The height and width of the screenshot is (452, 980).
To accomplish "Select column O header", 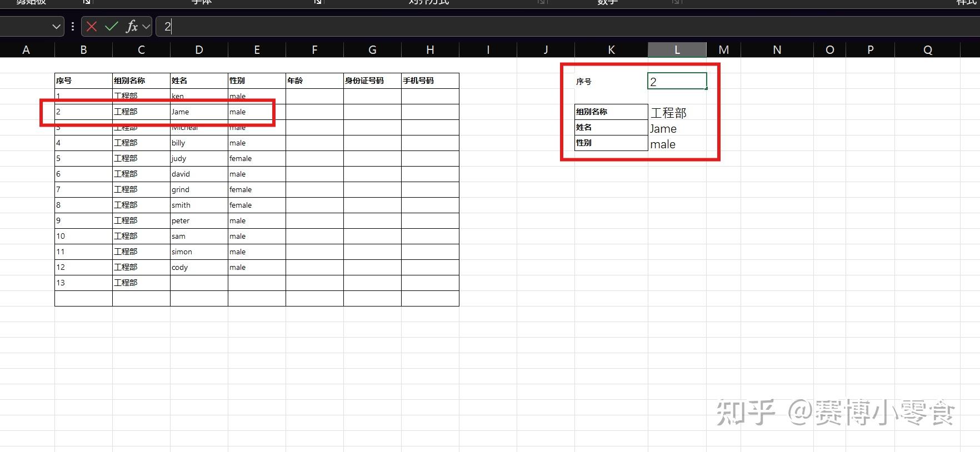I will tap(829, 50).
